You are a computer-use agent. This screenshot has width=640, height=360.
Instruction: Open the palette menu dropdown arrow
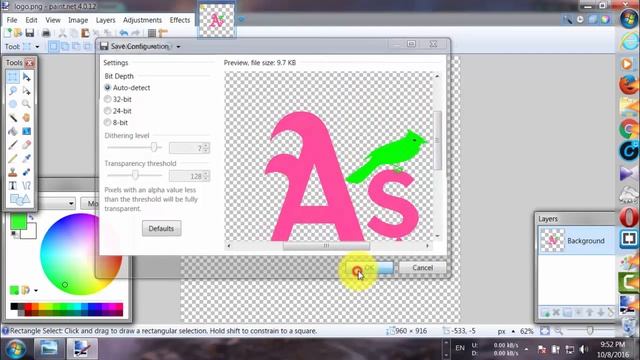point(36,290)
